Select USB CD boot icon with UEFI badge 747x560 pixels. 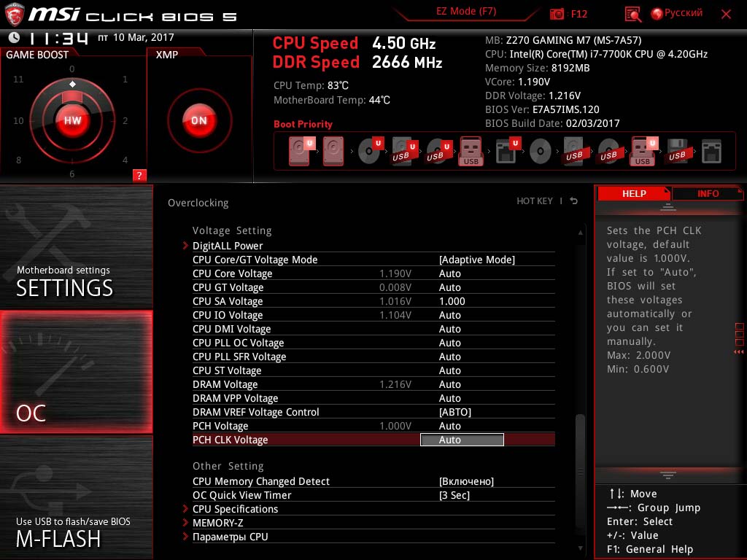pos(438,151)
